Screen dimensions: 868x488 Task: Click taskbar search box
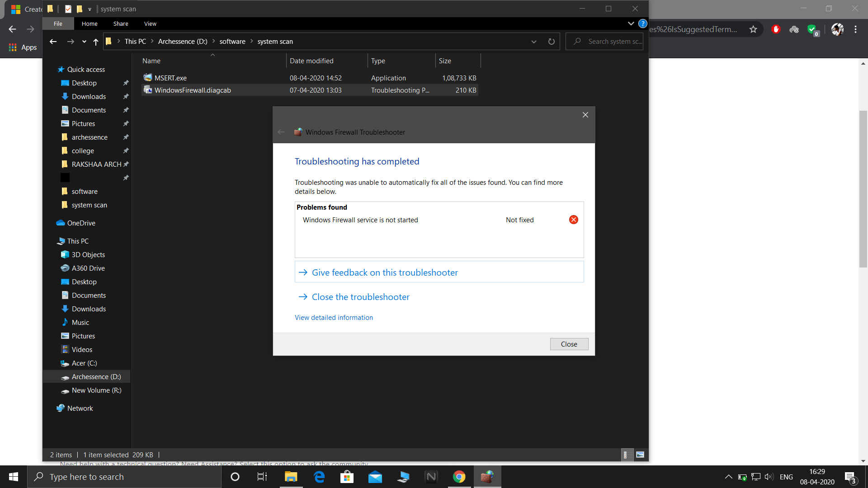pos(124,477)
